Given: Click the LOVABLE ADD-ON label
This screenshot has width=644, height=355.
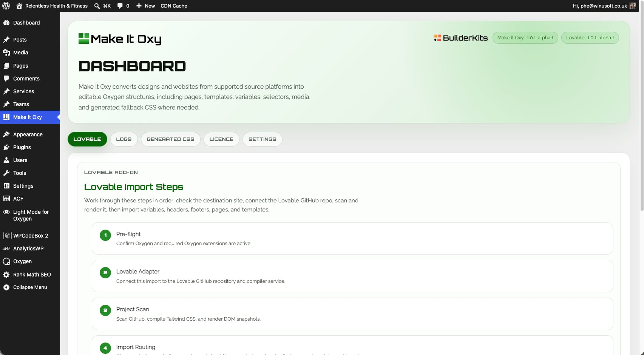Looking at the screenshot, I should click(111, 172).
